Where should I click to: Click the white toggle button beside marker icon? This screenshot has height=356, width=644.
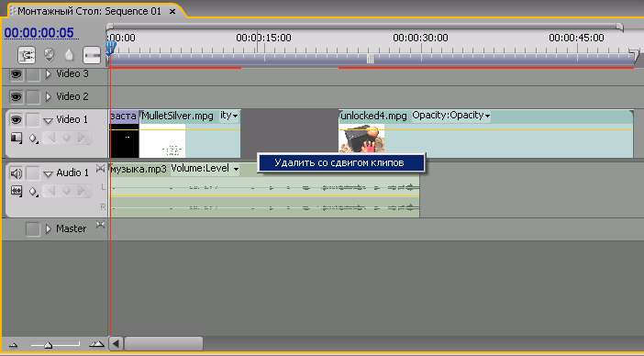coord(92,55)
